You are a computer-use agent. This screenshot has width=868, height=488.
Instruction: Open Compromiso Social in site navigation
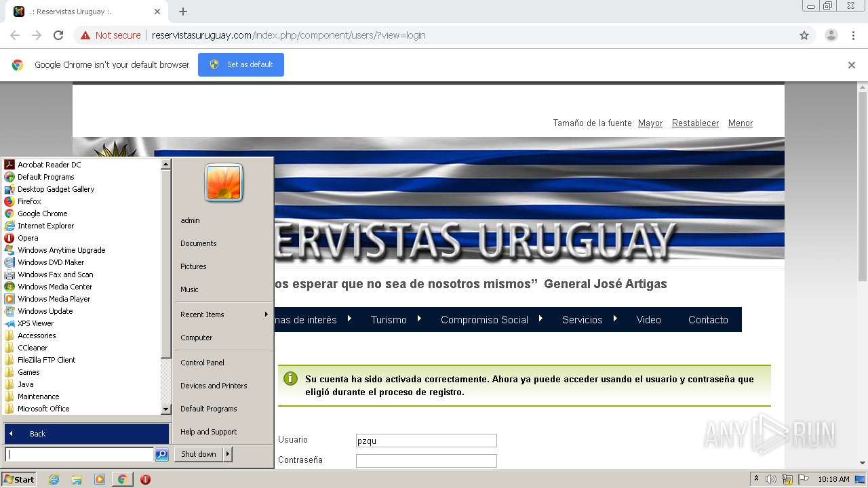484,320
